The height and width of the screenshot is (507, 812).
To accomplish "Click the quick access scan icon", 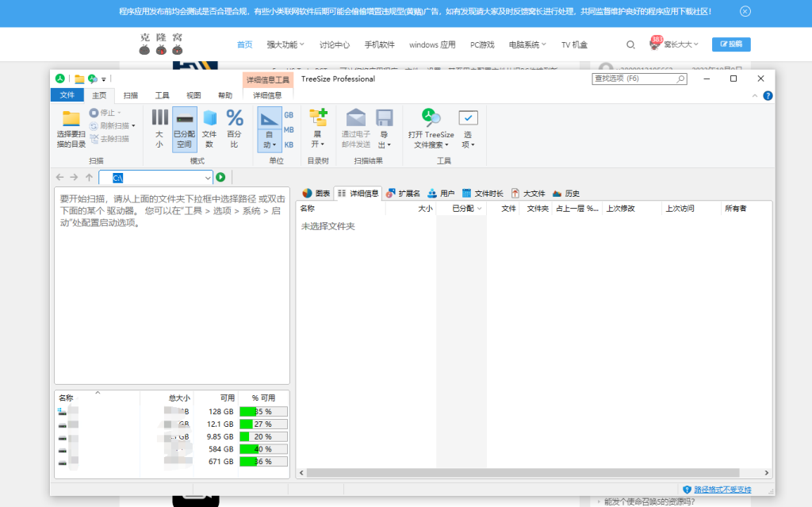I will (x=93, y=79).
